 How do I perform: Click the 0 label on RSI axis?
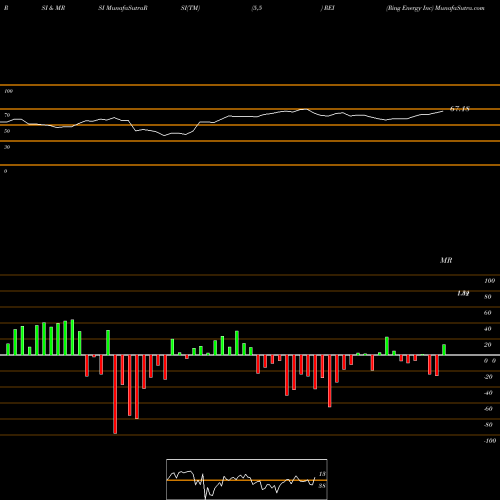(x=5, y=171)
